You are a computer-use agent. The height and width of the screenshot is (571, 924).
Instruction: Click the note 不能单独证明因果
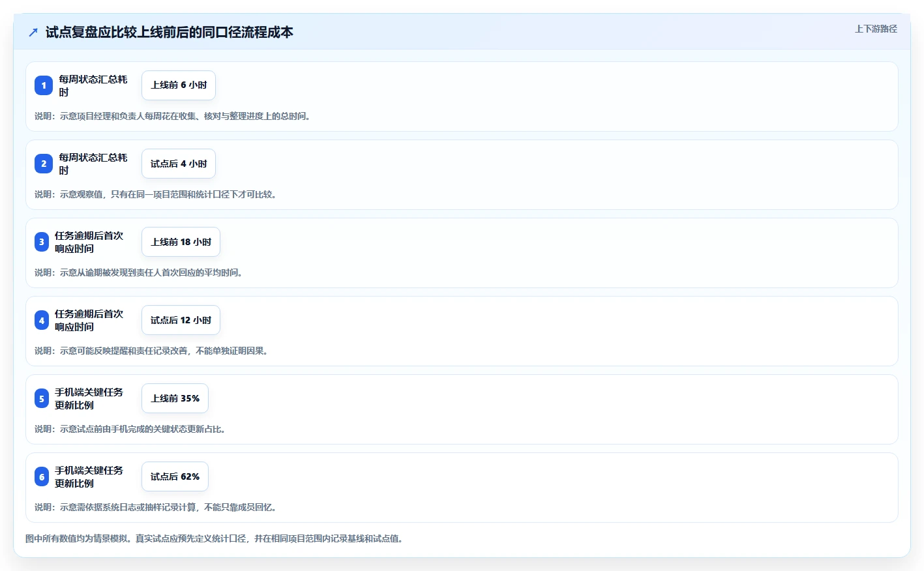pos(153,351)
